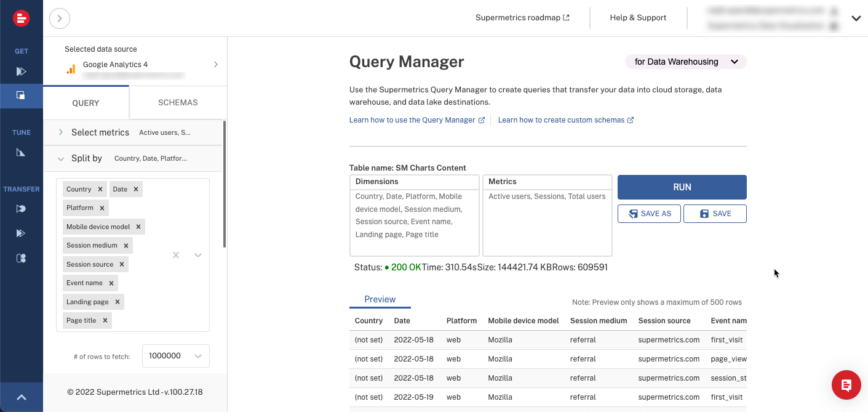Open the first icon under GET section
The height and width of the screenshot is (412, 868).
(21, 71)
